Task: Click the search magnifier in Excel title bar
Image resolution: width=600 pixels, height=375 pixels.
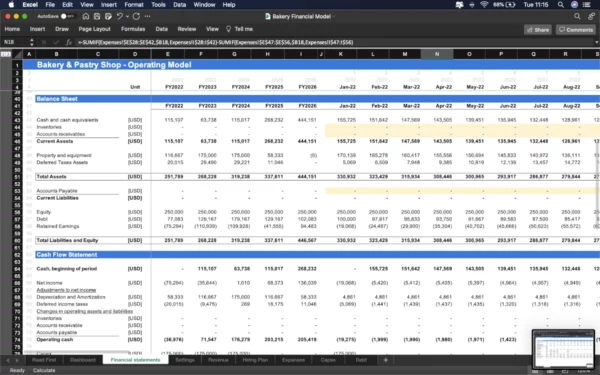Action: (x=577, y=16)
